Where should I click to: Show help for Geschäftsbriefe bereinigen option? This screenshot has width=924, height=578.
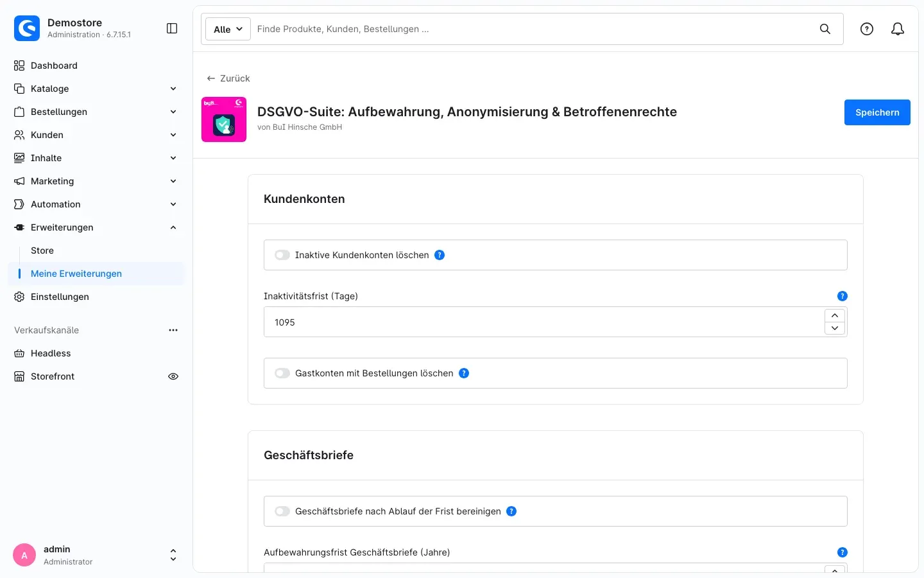(x=511, y=511)
